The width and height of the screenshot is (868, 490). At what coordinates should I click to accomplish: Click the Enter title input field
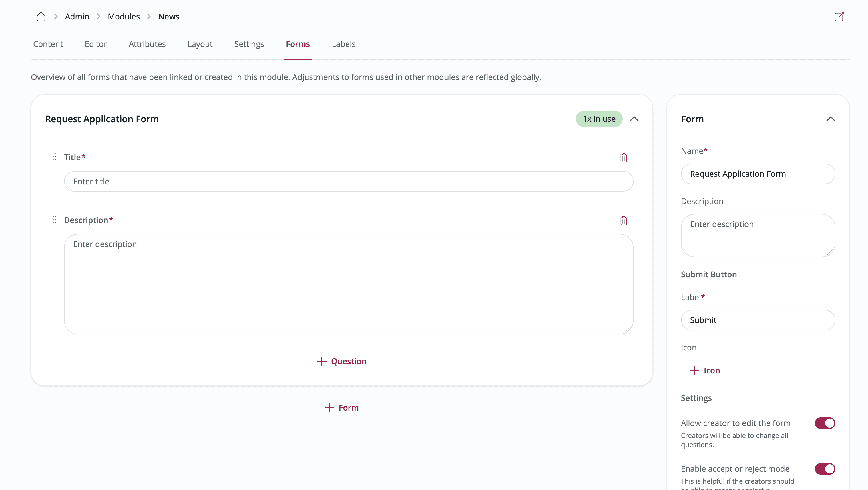(x=349, y=181)
